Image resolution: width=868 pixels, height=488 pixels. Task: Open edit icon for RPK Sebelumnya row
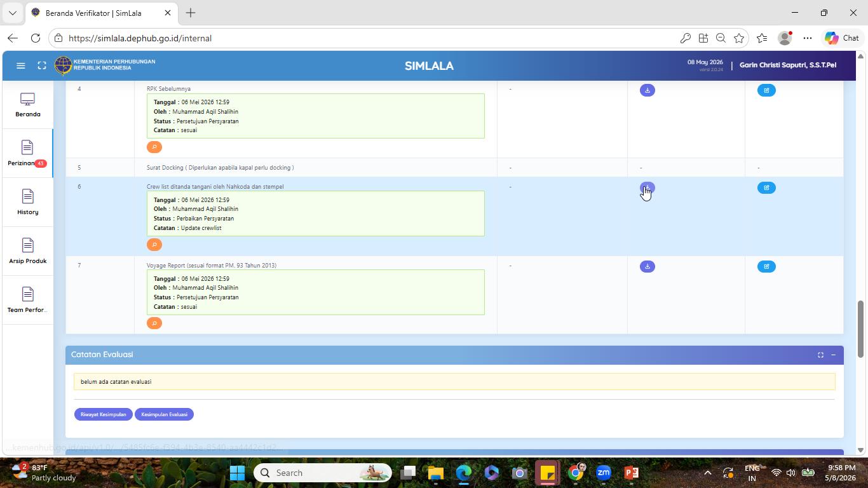click(766, 90)
